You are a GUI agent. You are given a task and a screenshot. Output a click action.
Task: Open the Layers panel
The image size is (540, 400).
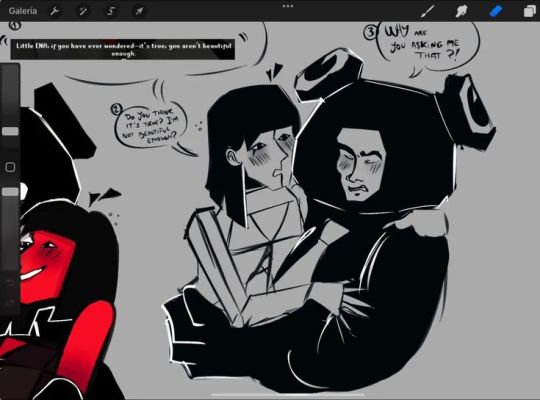pos(530,11)
